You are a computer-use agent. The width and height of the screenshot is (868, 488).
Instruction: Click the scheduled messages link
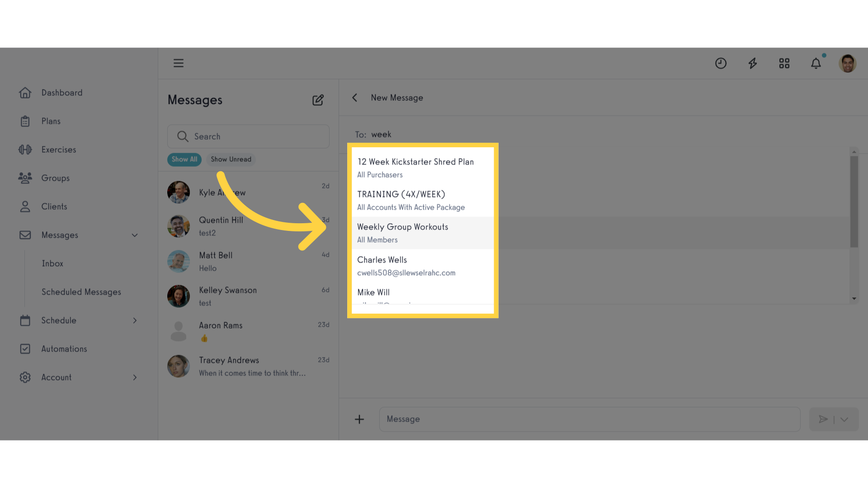click(x=81, y=291)
